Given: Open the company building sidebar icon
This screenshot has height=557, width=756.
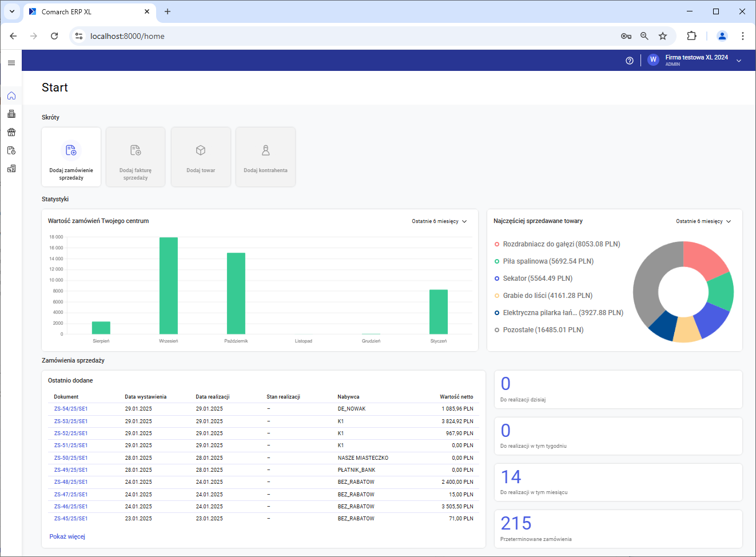Looking at the screenshot, I should 11,114.
